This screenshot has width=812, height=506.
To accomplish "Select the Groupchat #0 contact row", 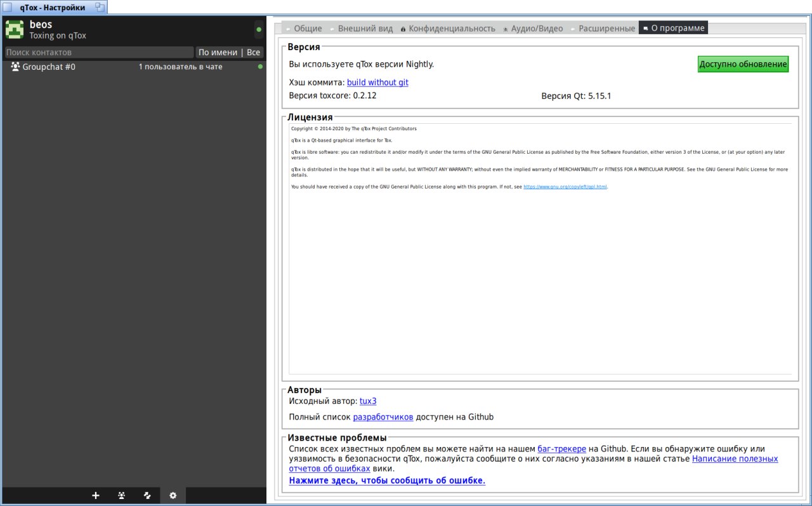I will 134,67.
